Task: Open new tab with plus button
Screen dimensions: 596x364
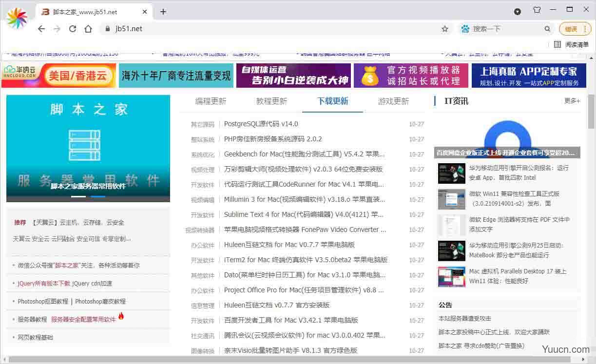Action: 163,12
